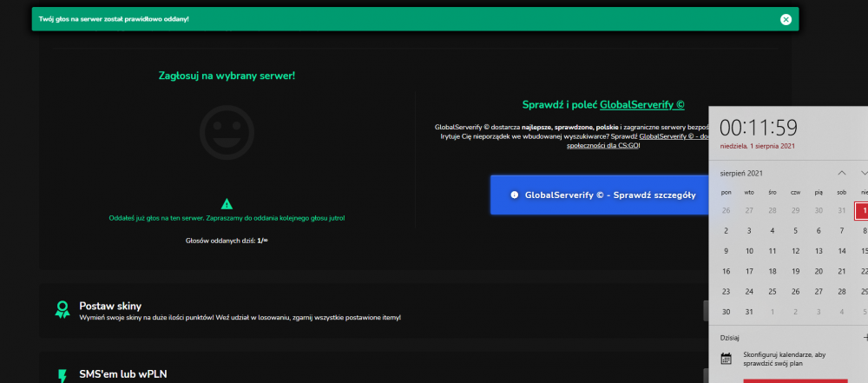Select greyed-out July 30 in the calendar
This screenshot has width=868, height=383.
pyautogui.click(x=819, y=211)
